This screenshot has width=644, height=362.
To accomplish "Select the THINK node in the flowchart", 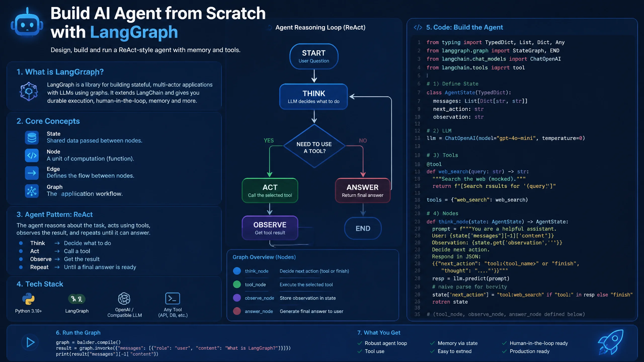I will coord(314,97).
